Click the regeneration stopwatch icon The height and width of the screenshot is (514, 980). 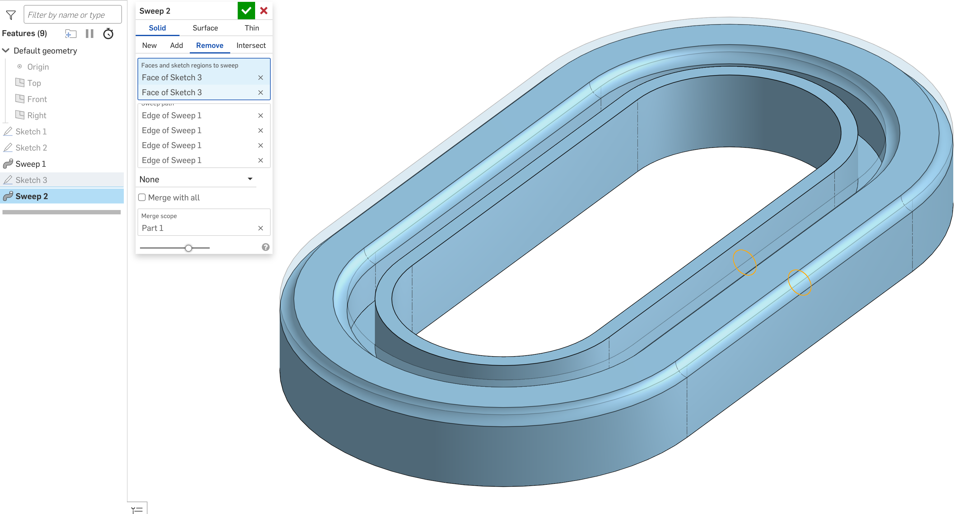tap(109, 34)
